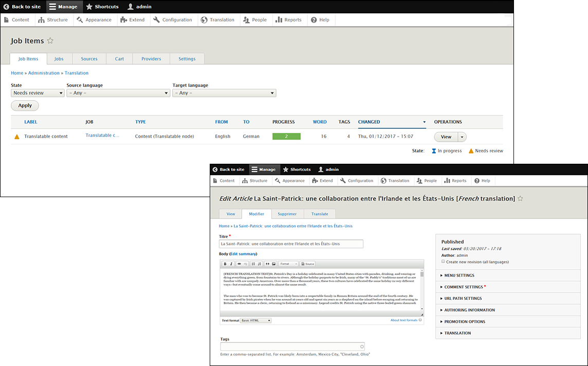
Task: Toggle the favorite star next to Job Items
Action: pos(50,41)
